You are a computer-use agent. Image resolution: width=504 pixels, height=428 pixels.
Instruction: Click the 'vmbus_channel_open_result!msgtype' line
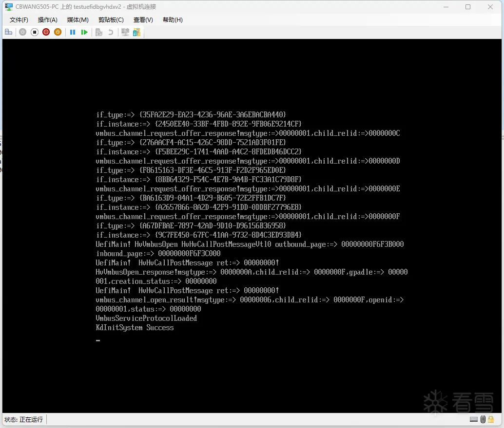point(250,300)
